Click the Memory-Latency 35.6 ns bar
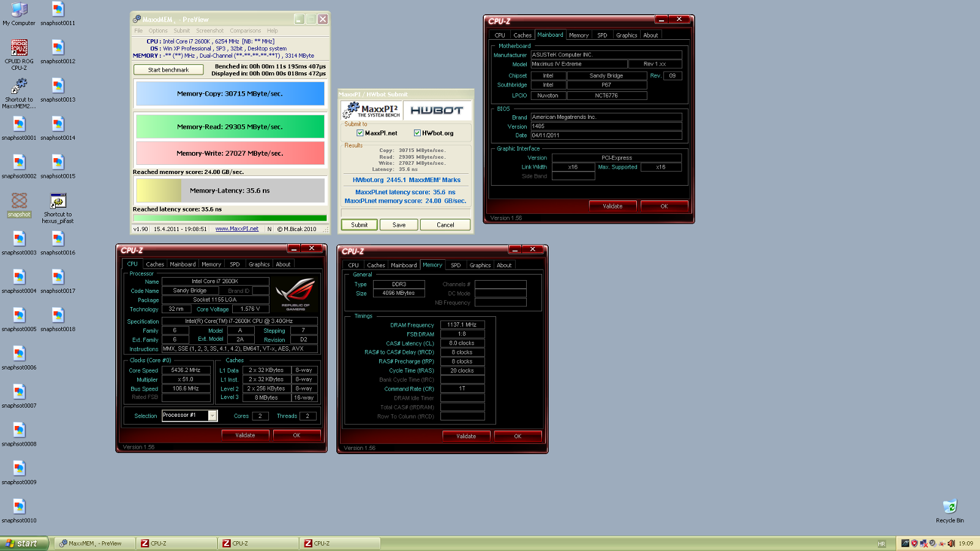This screenshot has height=551, width=980. click(230, 191)
